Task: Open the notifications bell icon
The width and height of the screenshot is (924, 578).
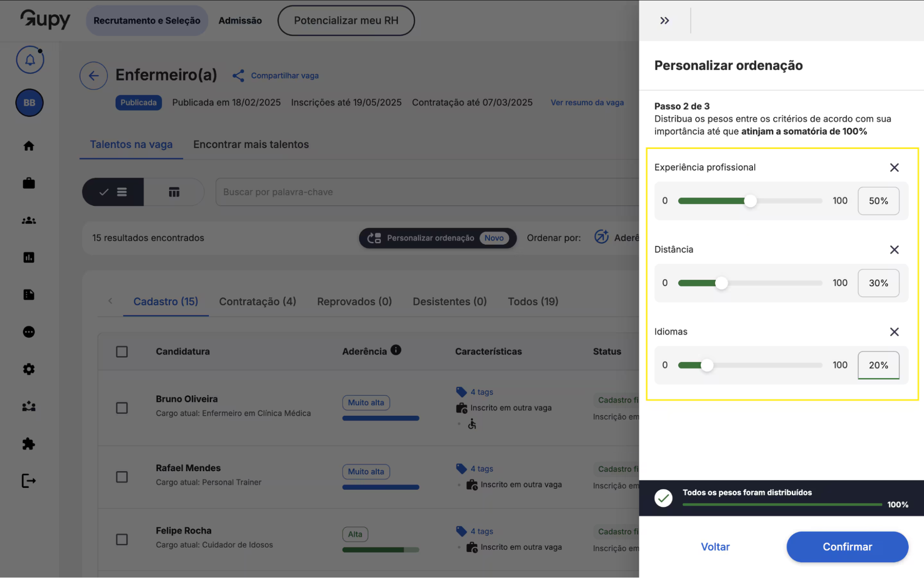Action: [30, 60]
